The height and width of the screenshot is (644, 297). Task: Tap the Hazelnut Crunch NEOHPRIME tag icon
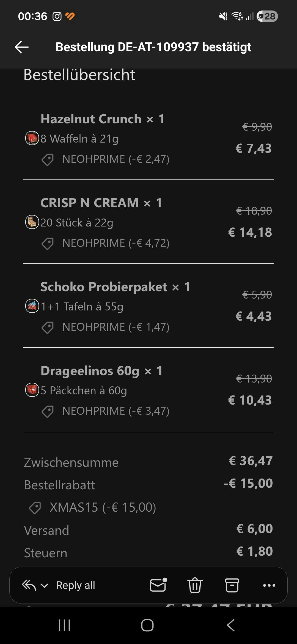tap(48, 160)
